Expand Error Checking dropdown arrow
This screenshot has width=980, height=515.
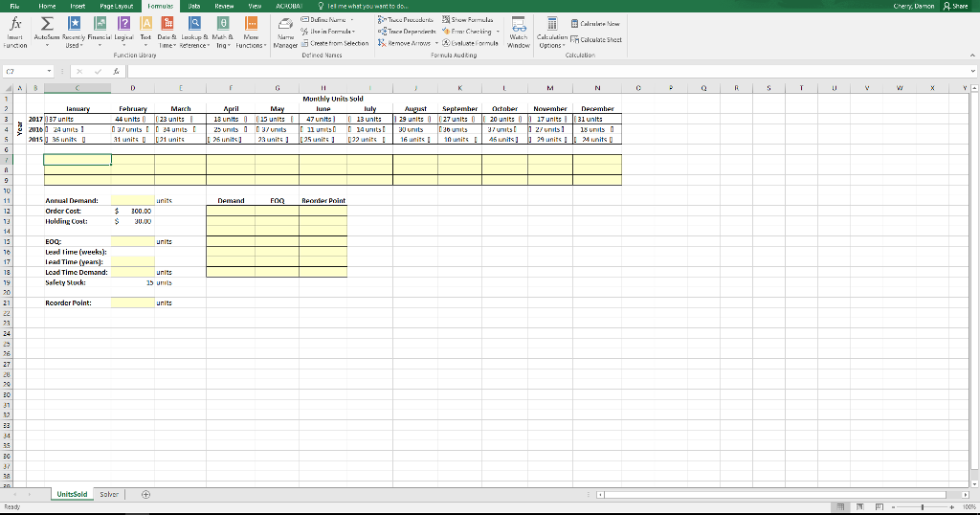[498, 32]
